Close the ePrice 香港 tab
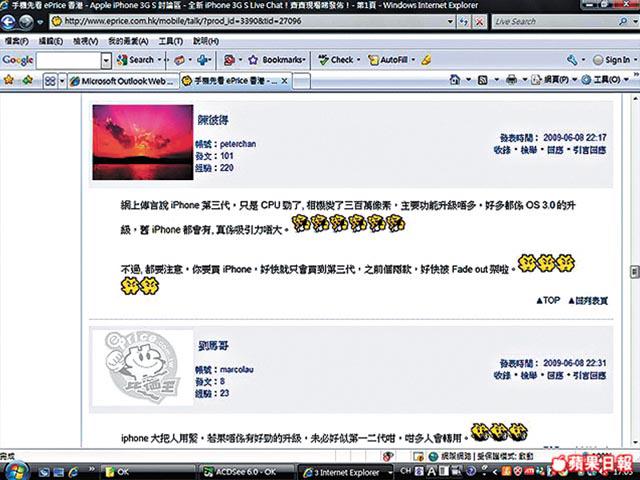 [284, 81]
